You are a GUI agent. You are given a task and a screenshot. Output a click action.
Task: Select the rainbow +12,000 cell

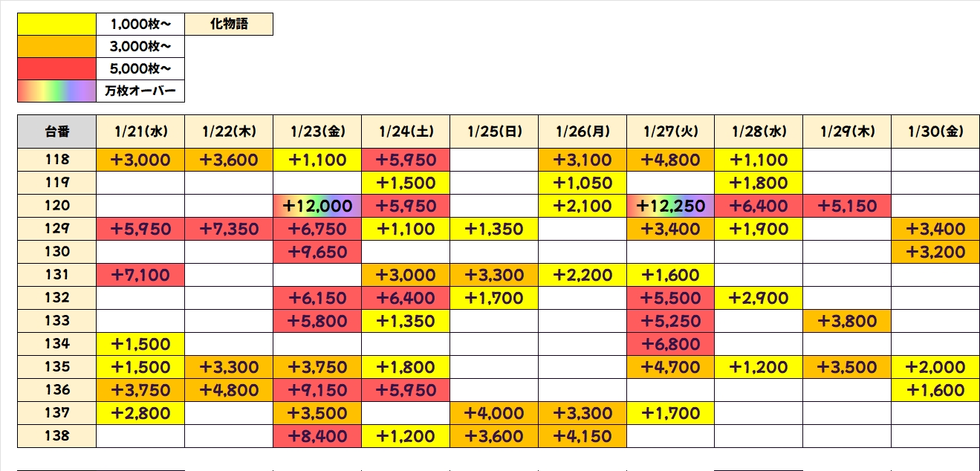pos(317,206)
